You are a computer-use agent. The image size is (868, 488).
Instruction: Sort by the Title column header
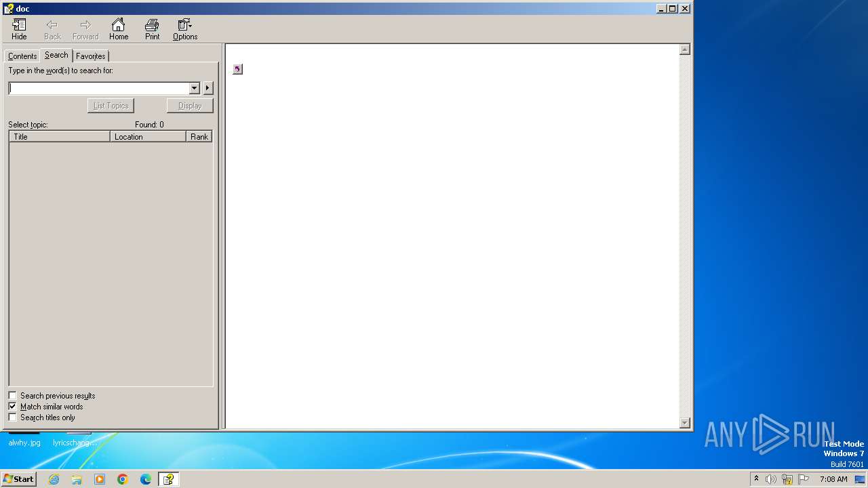point(60,137)
